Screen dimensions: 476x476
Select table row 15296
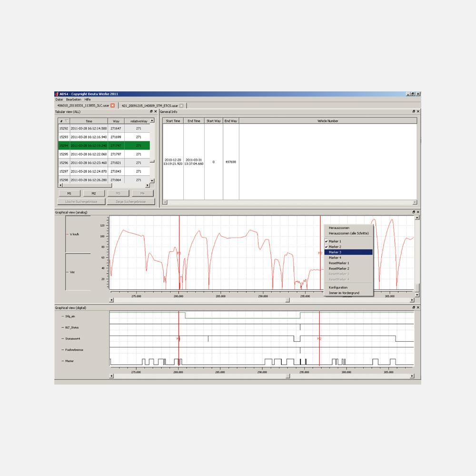tap(104, 163)
